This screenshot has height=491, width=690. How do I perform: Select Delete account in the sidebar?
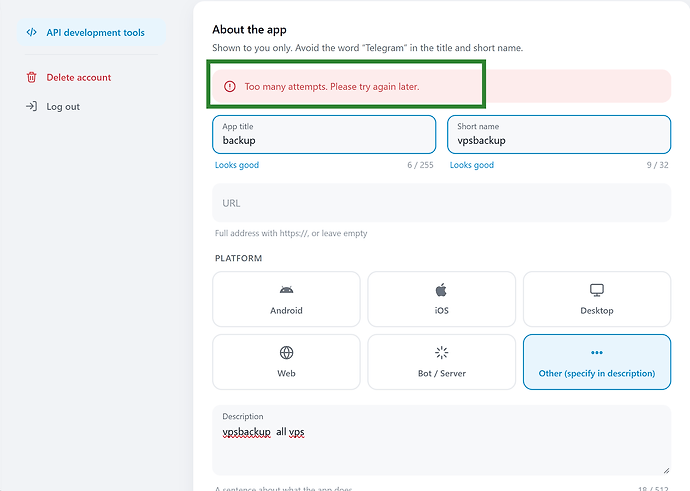point(79,77)
